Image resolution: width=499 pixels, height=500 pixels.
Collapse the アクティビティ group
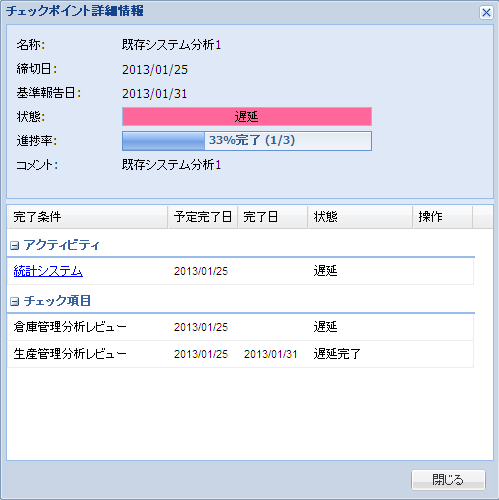[14, 246]
